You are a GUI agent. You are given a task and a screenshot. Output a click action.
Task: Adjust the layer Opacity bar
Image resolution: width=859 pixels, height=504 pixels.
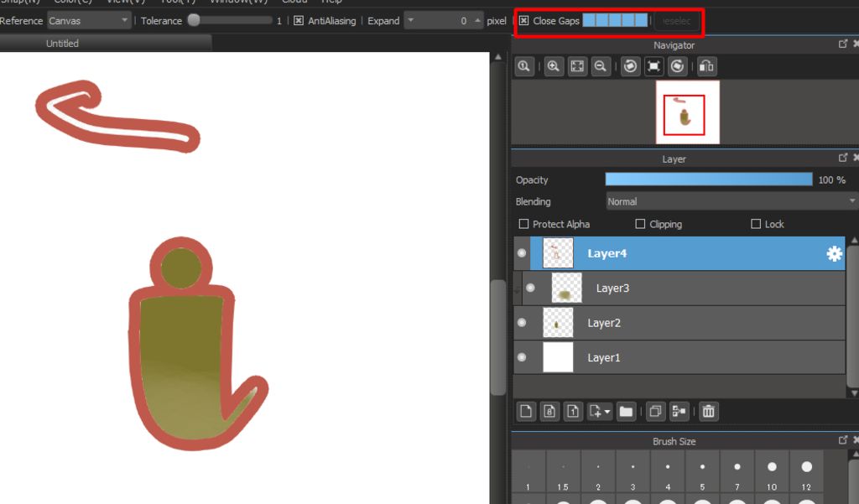coord(709,179)
